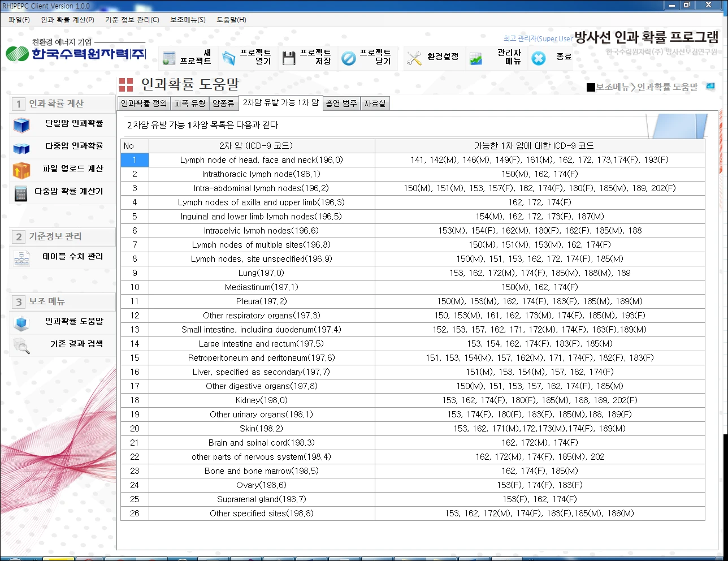728x561 pixels.
Task: Switch to the 흡연 범주 tab
Action: (x=341, y=103)
